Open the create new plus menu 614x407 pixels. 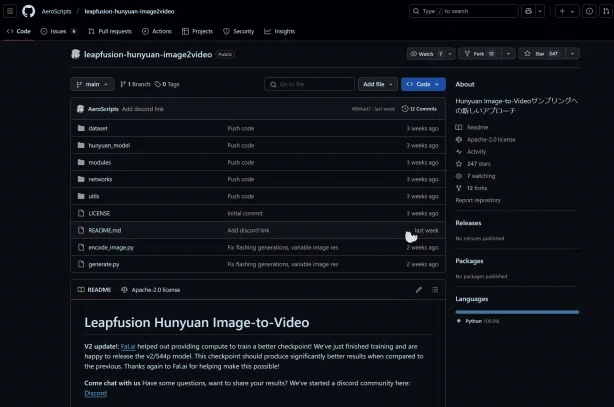pos(567,11)
